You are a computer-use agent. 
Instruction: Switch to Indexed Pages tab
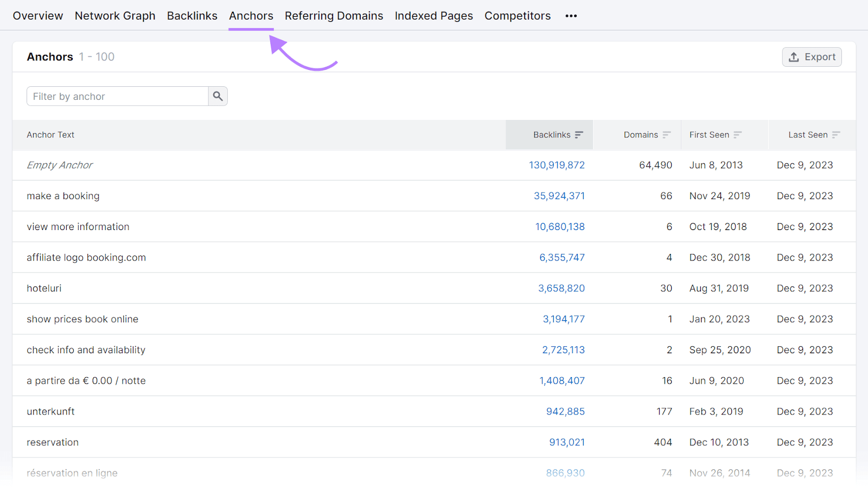[434, 16]
